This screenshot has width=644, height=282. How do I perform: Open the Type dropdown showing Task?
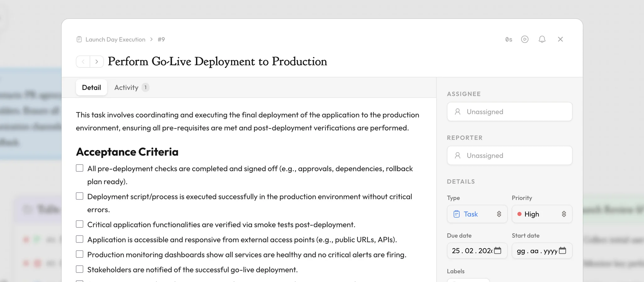coord(477,214)
